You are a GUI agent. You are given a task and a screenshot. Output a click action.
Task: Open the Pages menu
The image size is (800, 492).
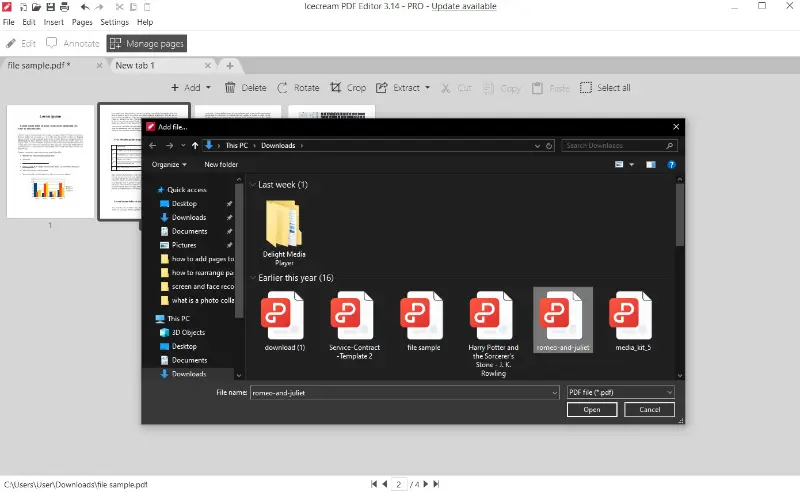(x=82, y=22)
